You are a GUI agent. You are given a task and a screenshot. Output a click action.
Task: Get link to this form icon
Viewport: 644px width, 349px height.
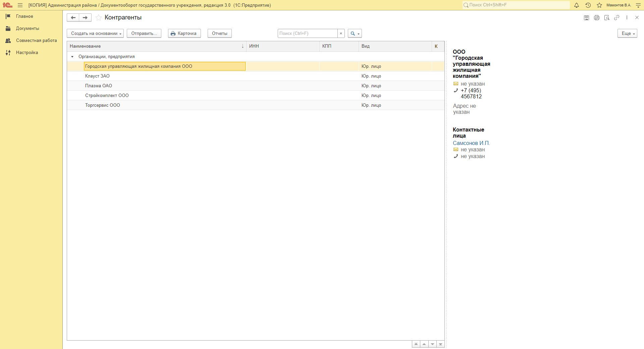616,17
